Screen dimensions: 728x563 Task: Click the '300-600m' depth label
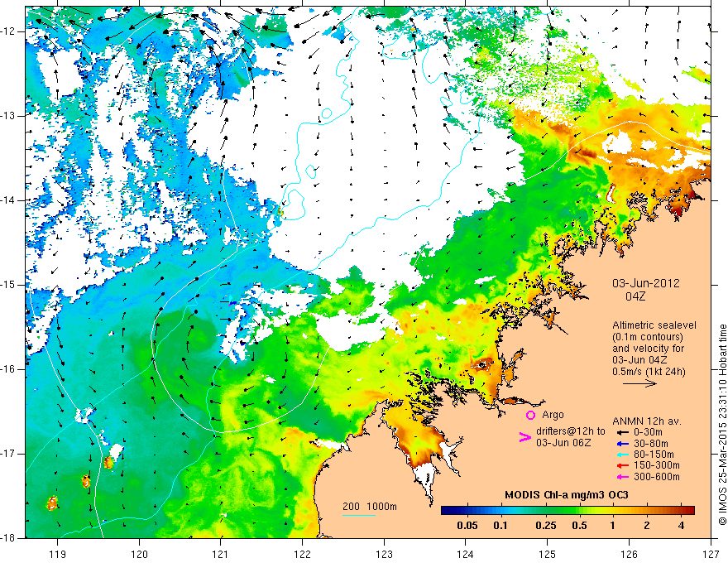click(x=657, y=477)
